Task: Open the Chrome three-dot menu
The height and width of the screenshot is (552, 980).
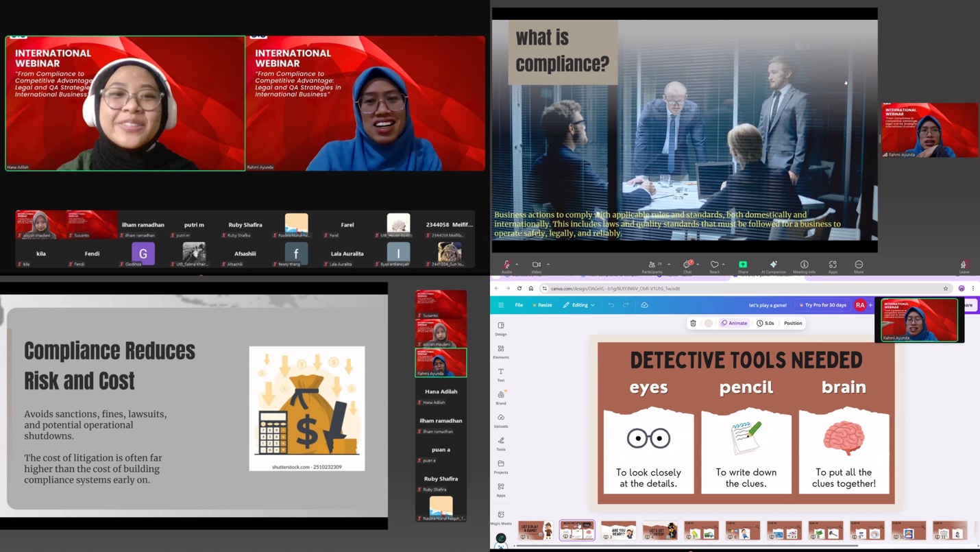Action: 973,289
